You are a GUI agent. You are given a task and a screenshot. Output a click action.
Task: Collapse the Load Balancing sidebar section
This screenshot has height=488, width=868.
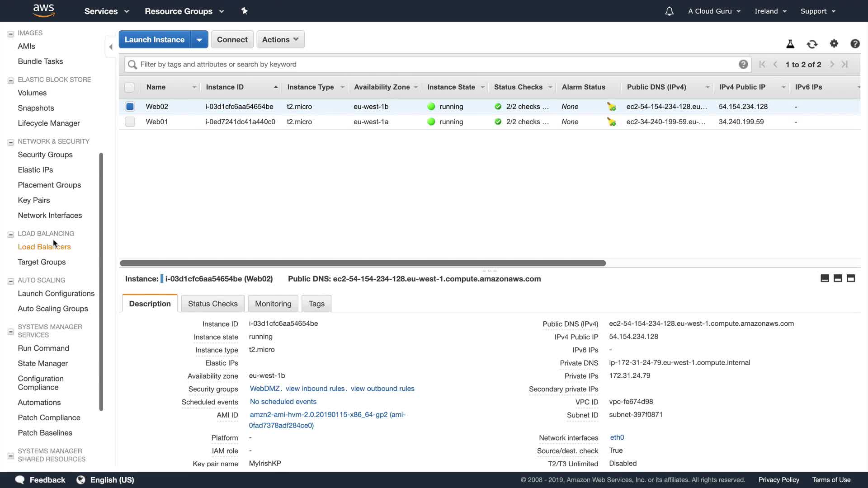coord(11,235)
